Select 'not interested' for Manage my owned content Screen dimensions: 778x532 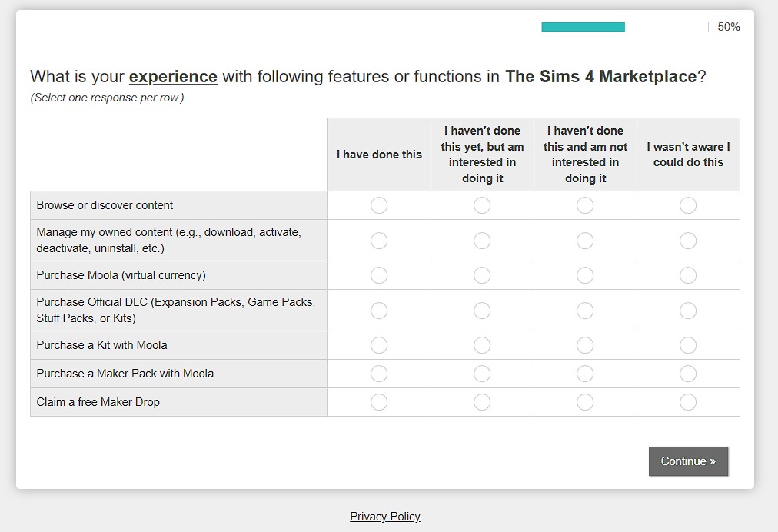(585, 241)
